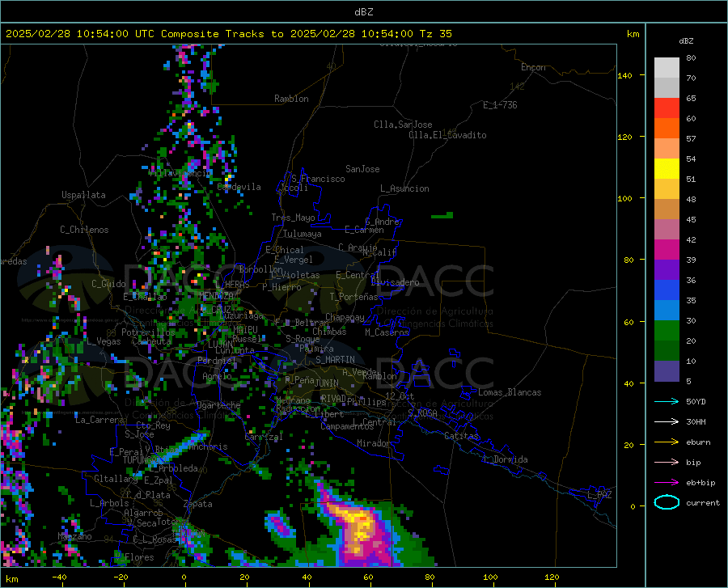The width and height of the screenshot is (728, 588).
Task: Click the Catitas label
Action: pyautogui.click(x=462, y=436)
